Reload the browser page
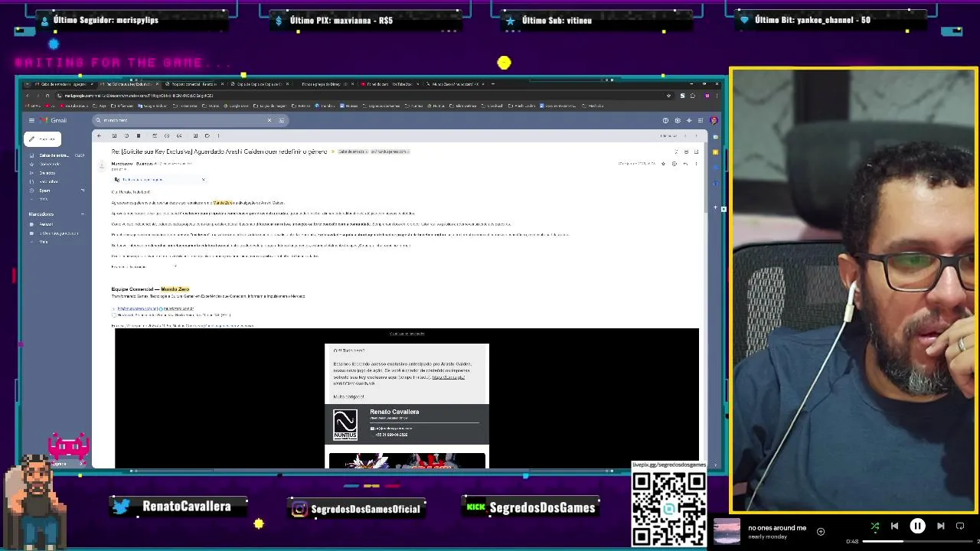This screenshot has height=551, width=980. coord(47,96)
